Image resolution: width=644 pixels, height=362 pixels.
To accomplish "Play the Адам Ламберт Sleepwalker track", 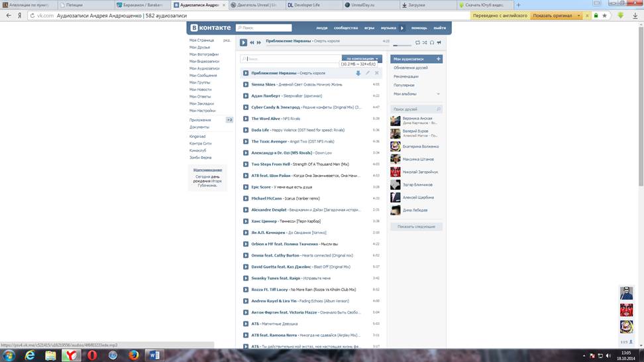I will pos(246,95).
